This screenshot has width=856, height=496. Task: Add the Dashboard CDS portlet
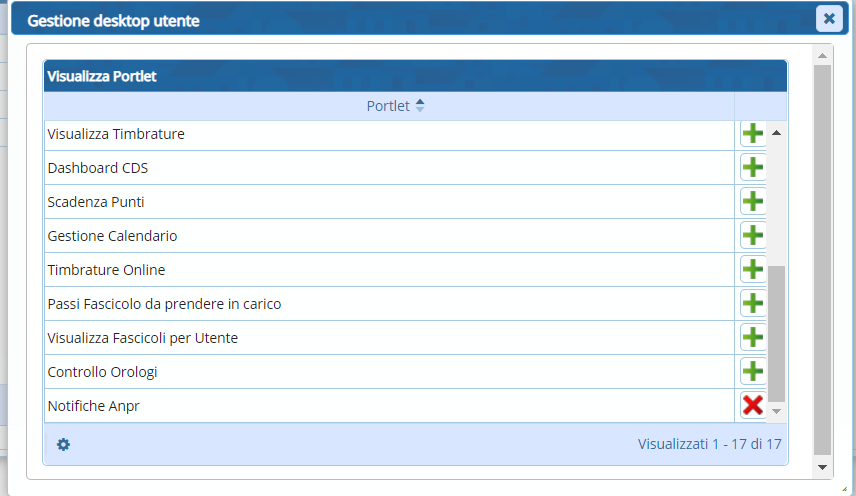(x=752, y=168)
